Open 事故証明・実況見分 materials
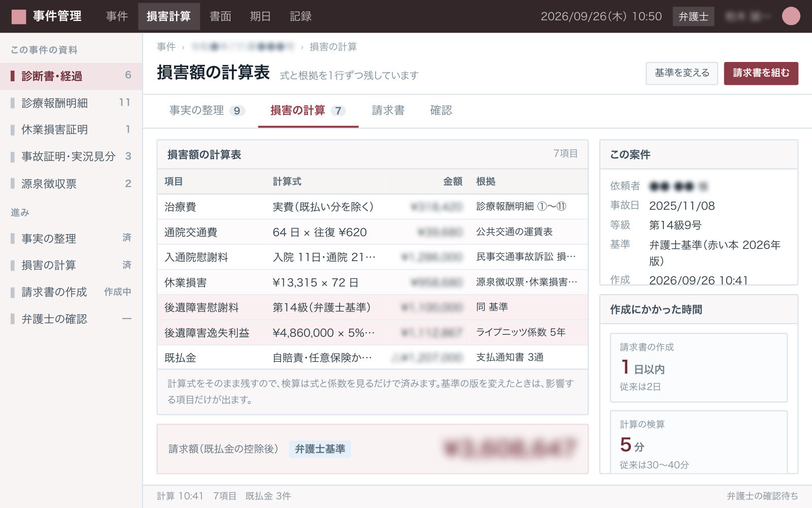 71,156
